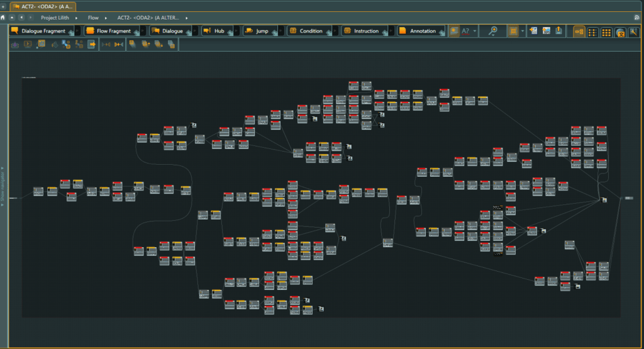Toggle the spell check A? button
Screen dimensions: 644x349
pos(466,31)
